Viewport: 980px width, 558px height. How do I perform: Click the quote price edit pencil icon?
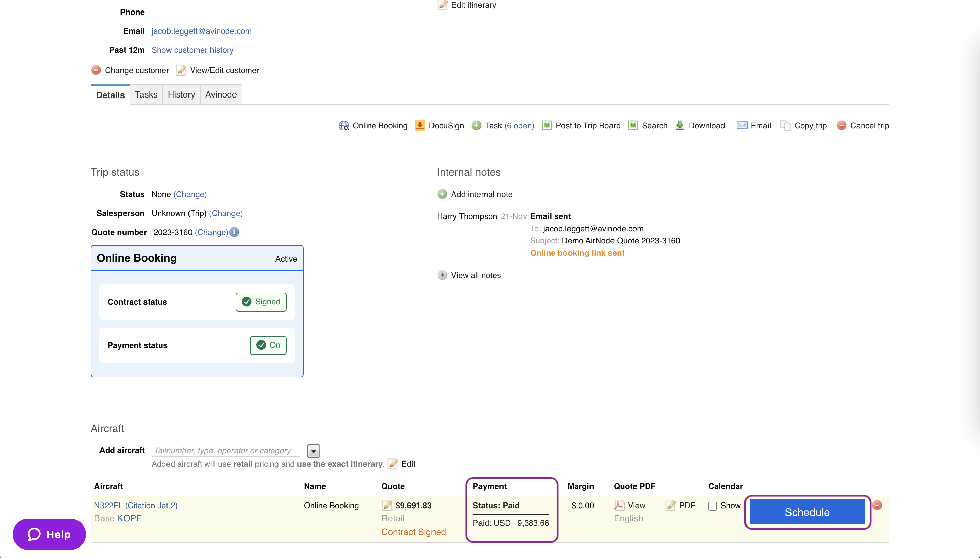387,506
